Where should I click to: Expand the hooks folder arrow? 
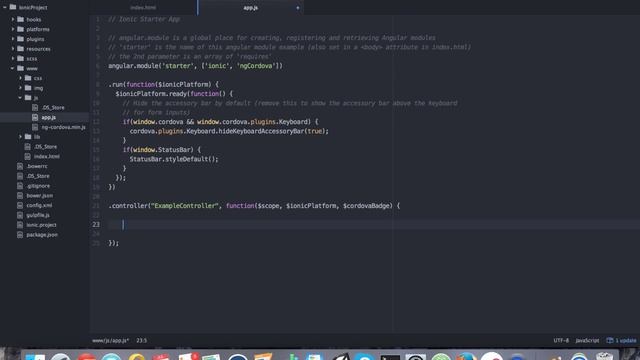tap(13, 19)
